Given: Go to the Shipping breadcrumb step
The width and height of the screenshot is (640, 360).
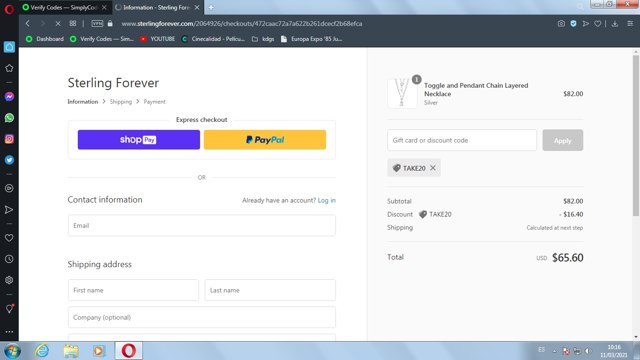Looking at the screenshot, I should pyautogui.click(x=121, y=102).
